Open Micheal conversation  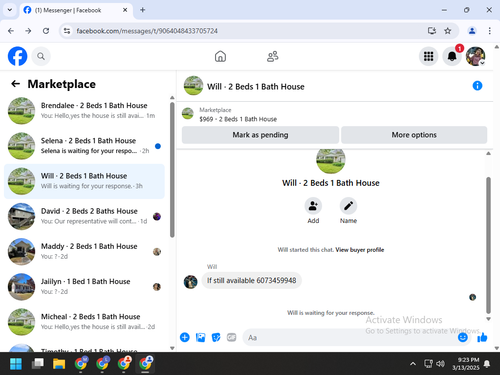(x=84, y=322)
